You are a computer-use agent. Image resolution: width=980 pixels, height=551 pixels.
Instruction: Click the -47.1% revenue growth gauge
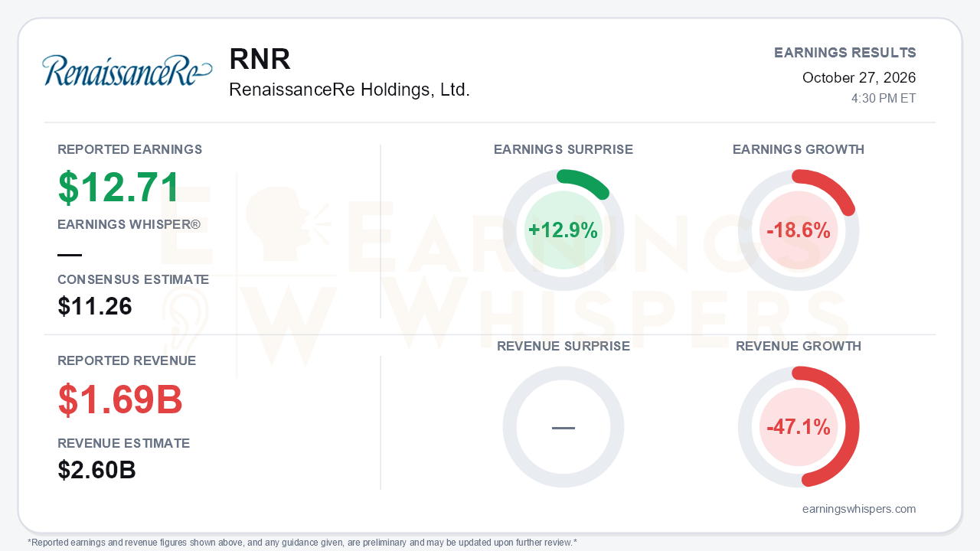(799, 427)
